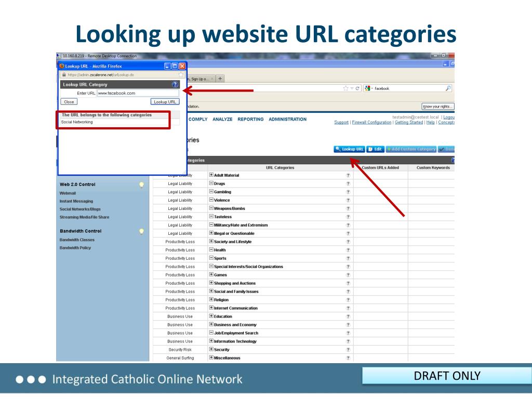Click the help icon on the Drugs row
Viewport: 532px width, 399px height.
(348, 183)
